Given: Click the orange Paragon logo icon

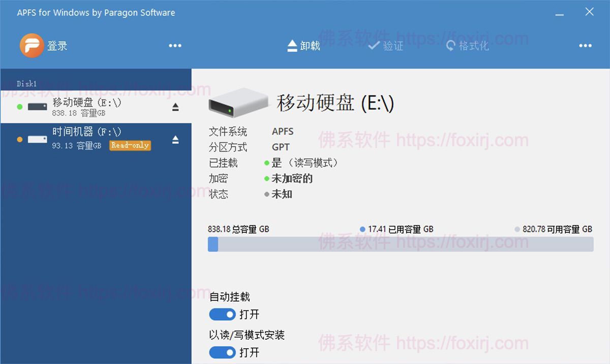Looking at the screenshot, I should [32, 46].
